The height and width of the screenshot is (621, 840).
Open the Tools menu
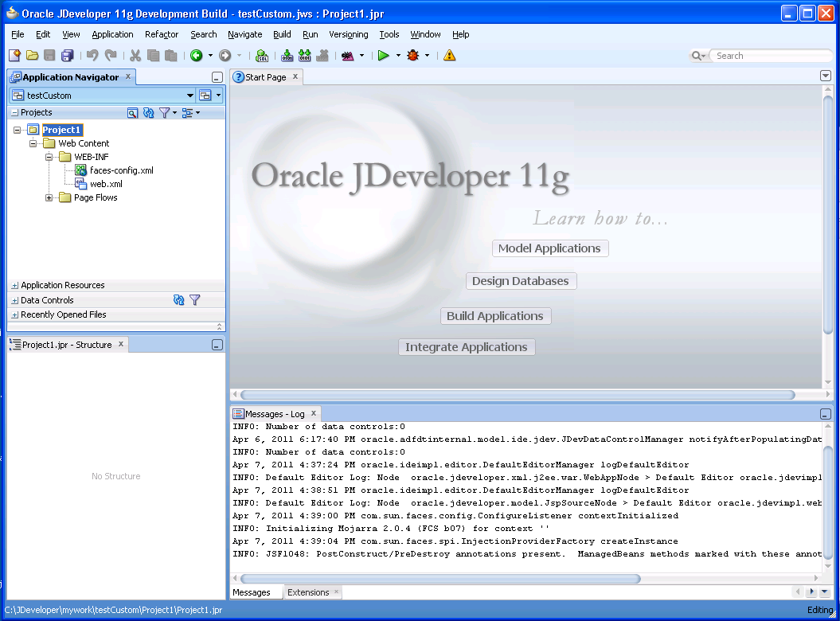tap(389, 34)
